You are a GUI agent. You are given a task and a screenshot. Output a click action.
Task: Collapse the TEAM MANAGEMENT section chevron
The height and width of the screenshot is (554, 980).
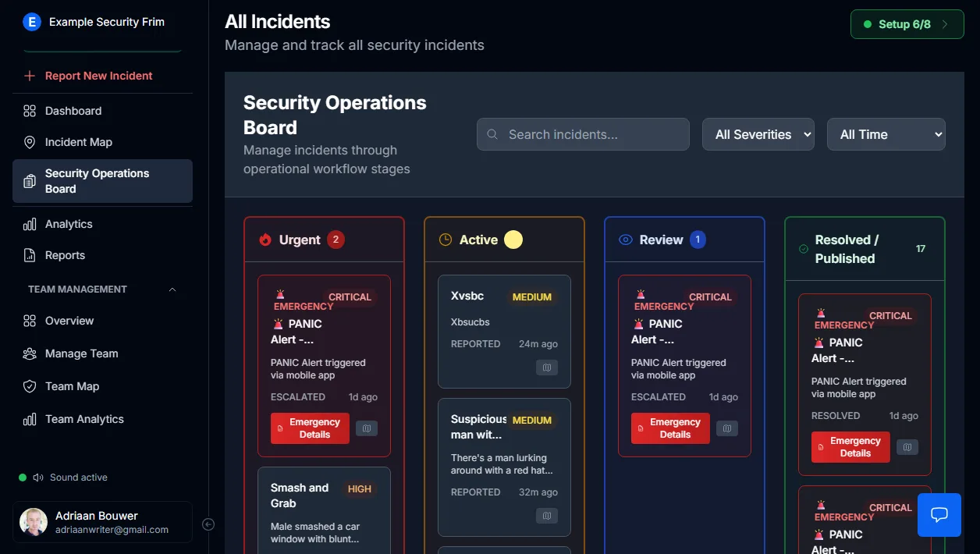(172, 289)
